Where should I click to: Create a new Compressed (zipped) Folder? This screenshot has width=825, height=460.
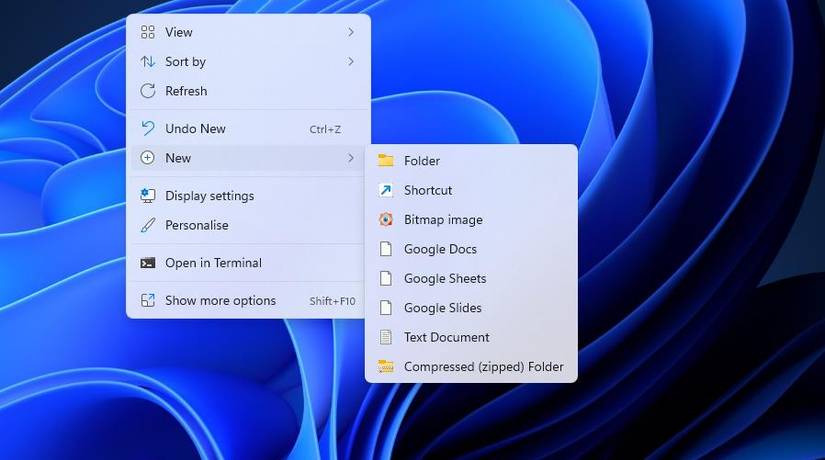471,366
